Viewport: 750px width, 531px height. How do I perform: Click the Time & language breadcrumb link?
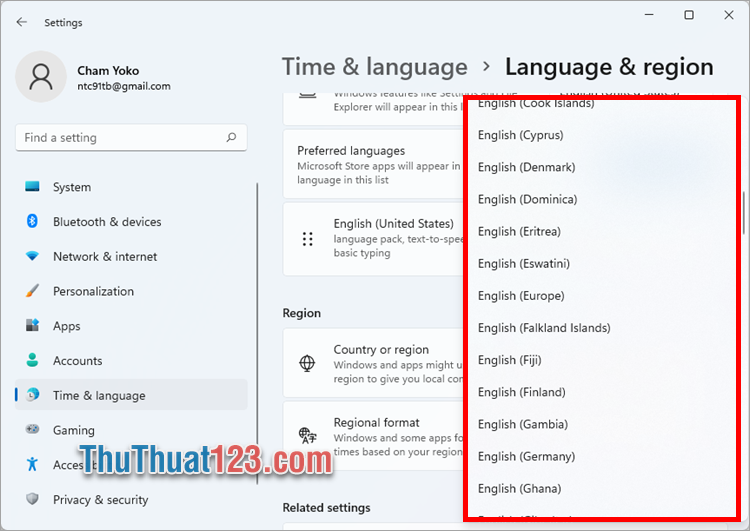coord(374,67)
